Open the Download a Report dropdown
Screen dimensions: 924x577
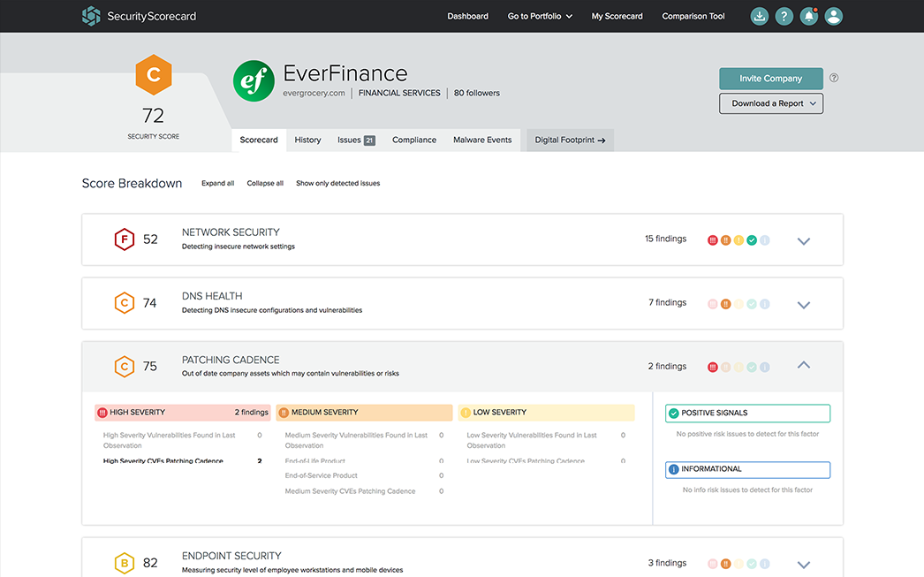[x=771, y=103]
